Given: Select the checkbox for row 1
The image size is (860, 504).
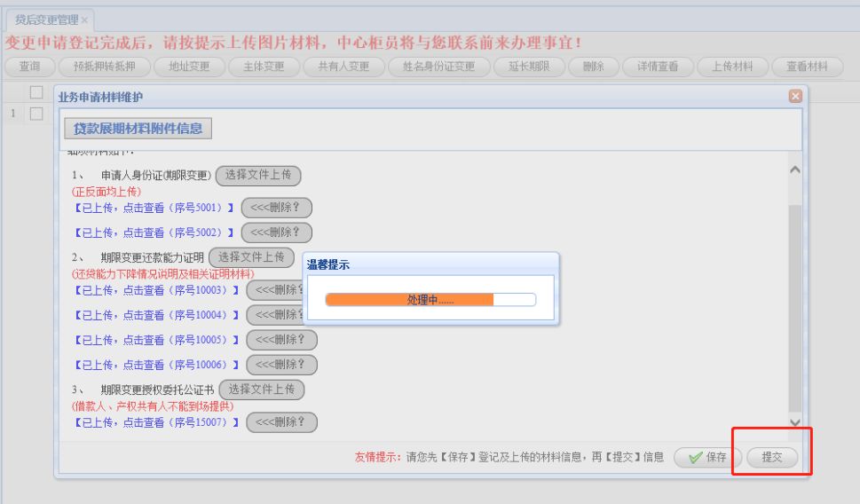Looking at the screenshot, I should point(36,114).
